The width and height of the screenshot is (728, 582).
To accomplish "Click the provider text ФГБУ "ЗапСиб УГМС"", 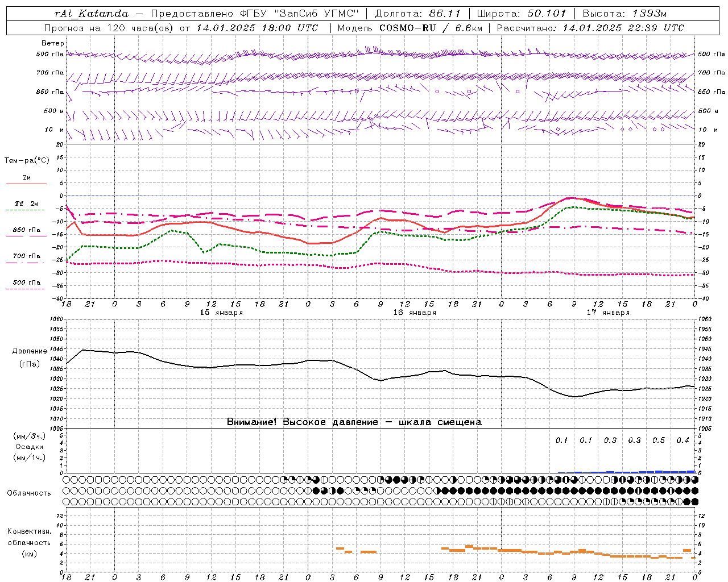I will (299, 14).
